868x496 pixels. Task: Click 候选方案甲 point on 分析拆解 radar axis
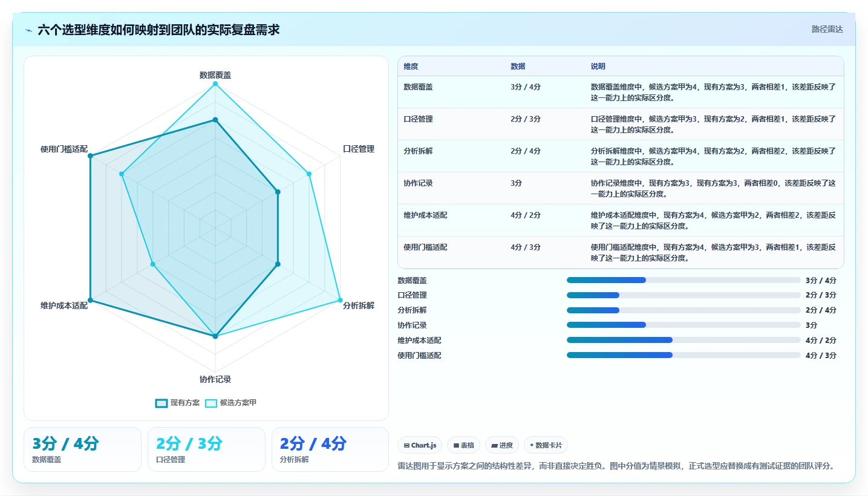(x=340, y=300)
